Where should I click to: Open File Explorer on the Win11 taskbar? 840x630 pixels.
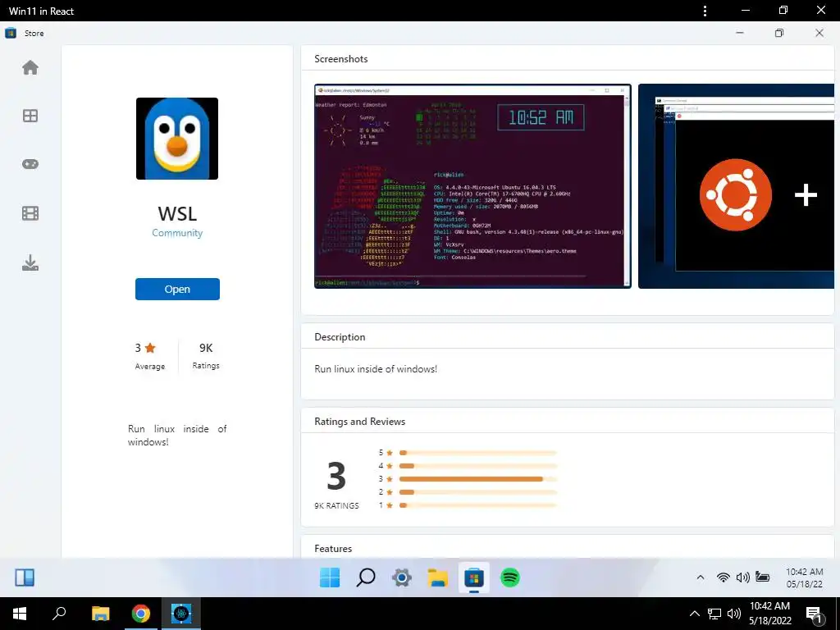438,577
